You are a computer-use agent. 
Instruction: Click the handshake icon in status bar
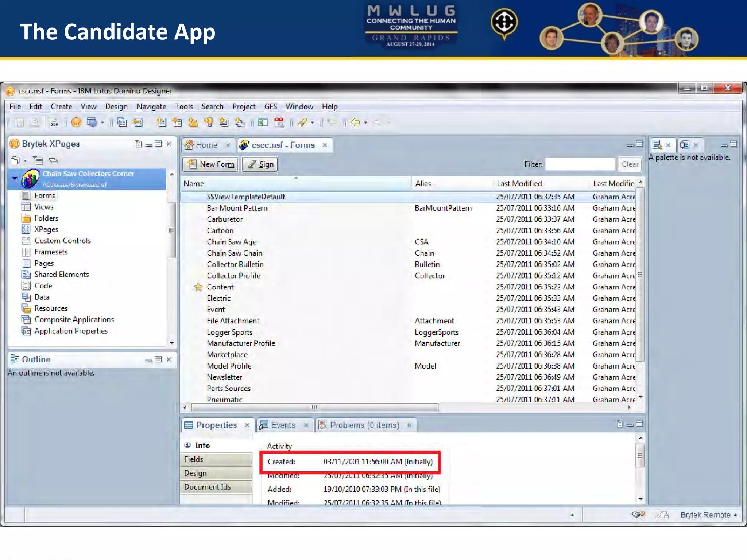638,514
